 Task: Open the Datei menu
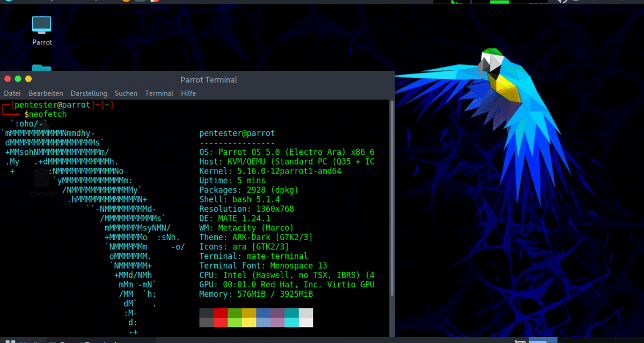pos(12,93)
